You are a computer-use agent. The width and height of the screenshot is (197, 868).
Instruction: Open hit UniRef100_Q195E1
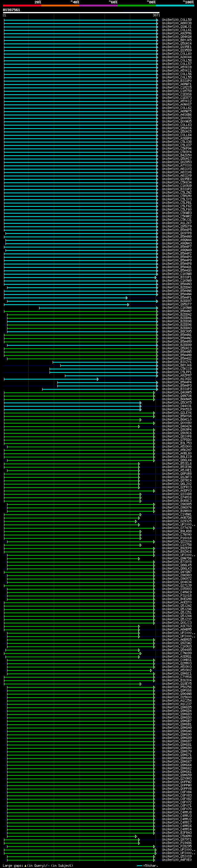click(x=177, y=47)
